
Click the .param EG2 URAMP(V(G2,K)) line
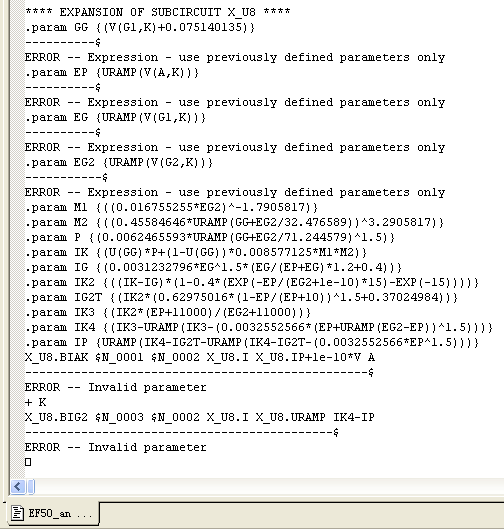tap(119, 162)
